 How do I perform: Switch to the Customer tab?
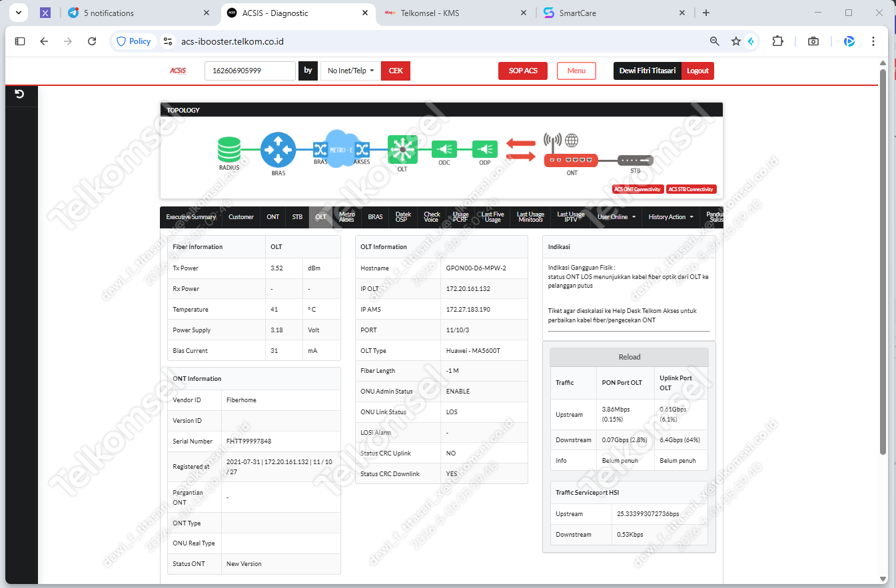pyautogui.click(x=241, y=217)
